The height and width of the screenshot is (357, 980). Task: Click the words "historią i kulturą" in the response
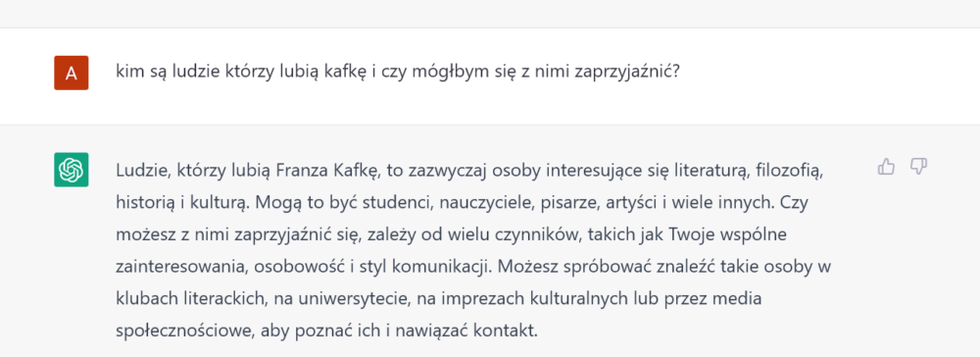coord(188,203)
